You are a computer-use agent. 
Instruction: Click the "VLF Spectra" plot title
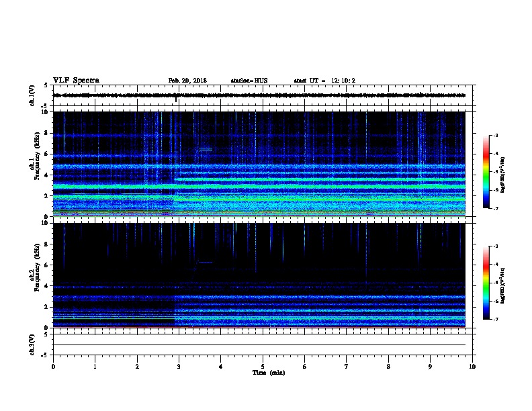click(76, 81)
